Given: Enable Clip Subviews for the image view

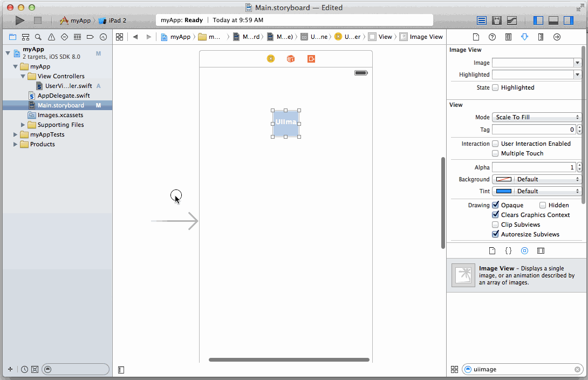Looking at the screenshot, I should click(x=495, y=225).
